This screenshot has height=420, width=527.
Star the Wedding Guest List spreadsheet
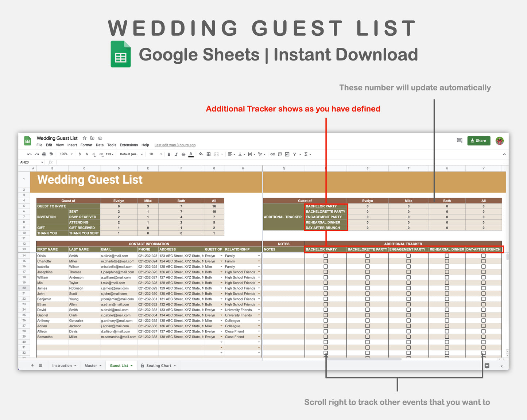click(85, 138)
